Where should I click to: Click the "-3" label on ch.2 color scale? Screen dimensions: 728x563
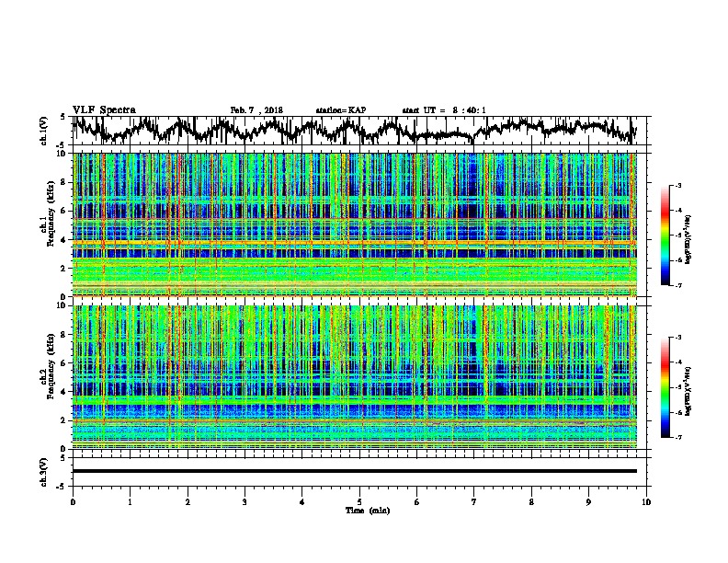point(678,338)
